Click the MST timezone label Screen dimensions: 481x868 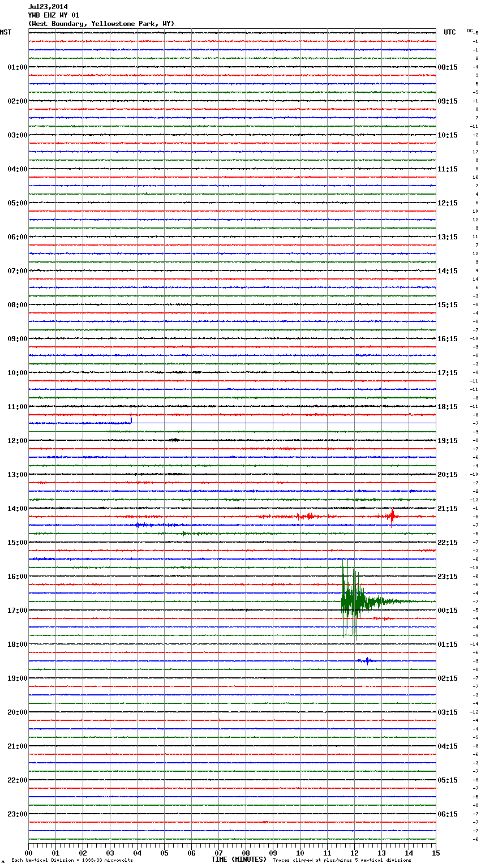coord(6,32)
